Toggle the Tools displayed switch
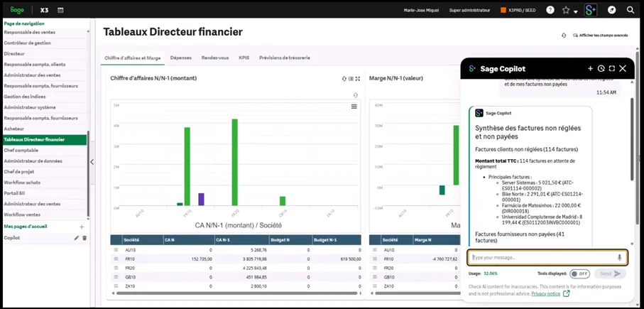Viewport: 644px width, 309px height. 579,273
